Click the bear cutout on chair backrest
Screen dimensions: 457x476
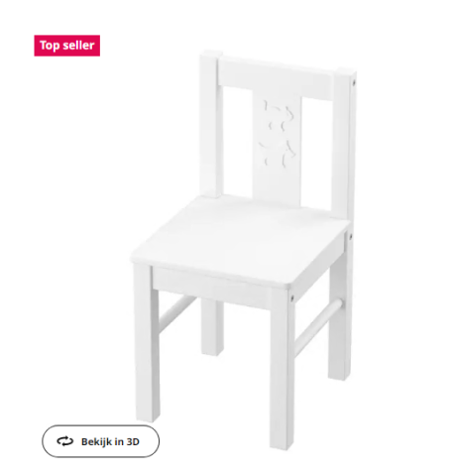[278, 132]
